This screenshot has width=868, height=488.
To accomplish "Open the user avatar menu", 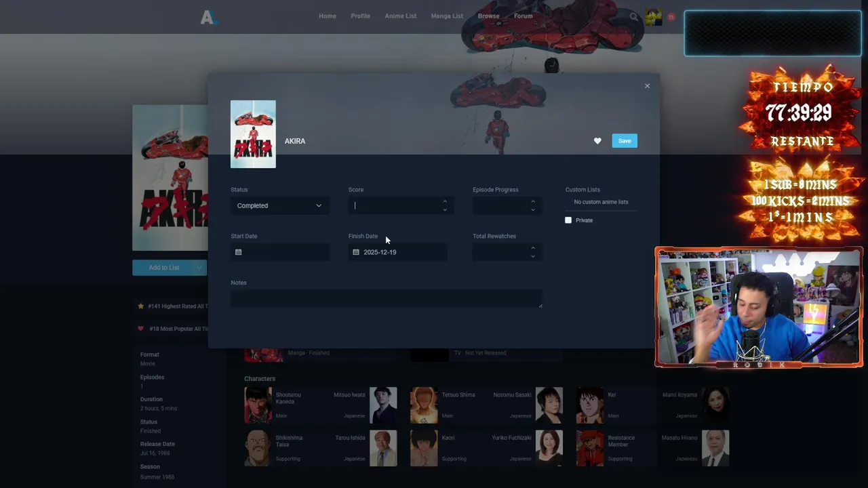I will (x=653, y=18).
